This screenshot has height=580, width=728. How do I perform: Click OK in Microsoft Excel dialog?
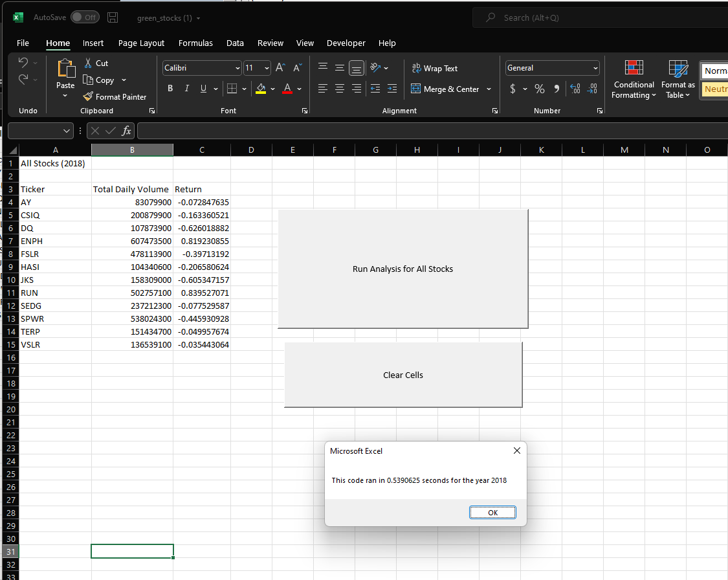(x=492, y=512)
